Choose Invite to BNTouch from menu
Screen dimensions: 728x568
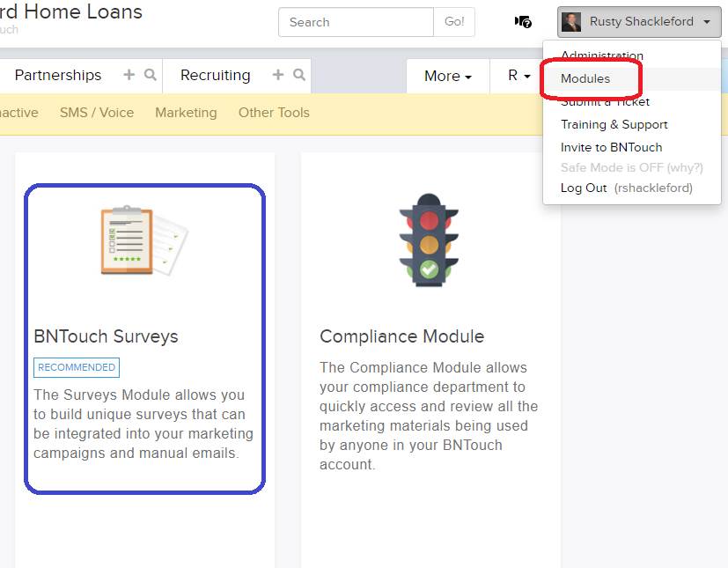(x=612, y=147)
